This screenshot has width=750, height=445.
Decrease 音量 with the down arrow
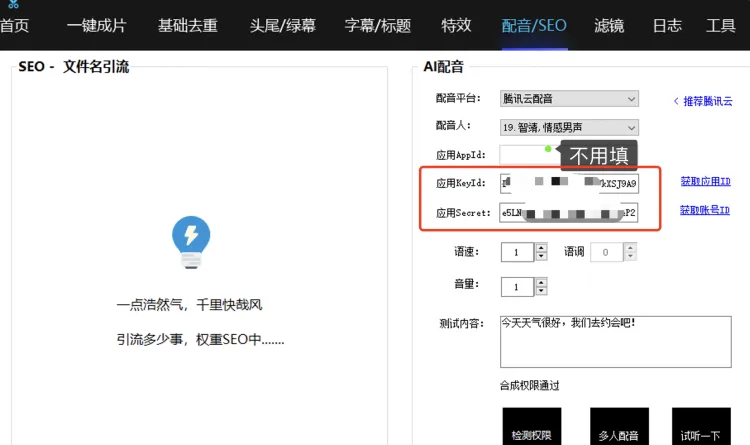click(541, 291)
